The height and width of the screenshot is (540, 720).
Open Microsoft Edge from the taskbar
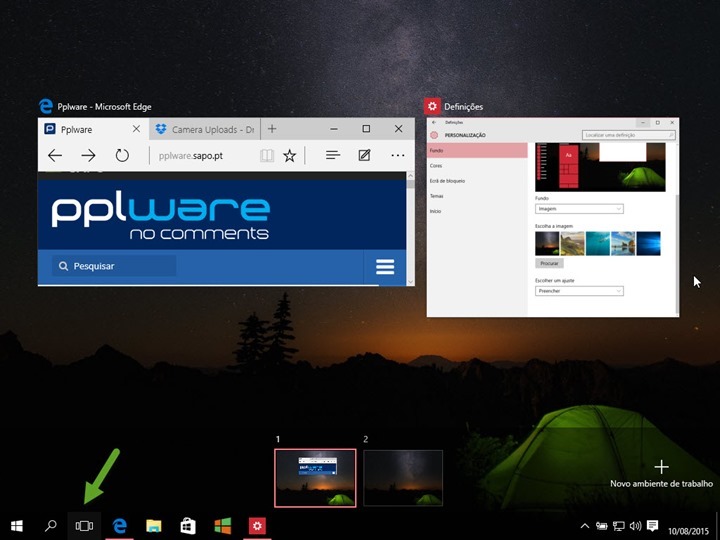click(x=119, y=526)
